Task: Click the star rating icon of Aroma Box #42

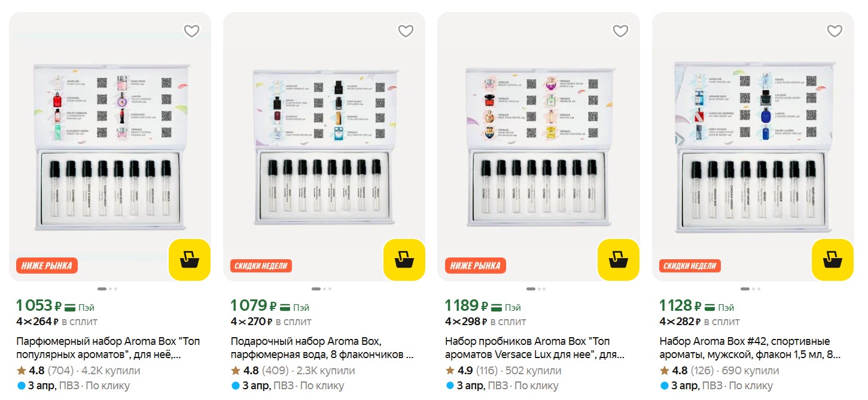Action: point(664,371)
